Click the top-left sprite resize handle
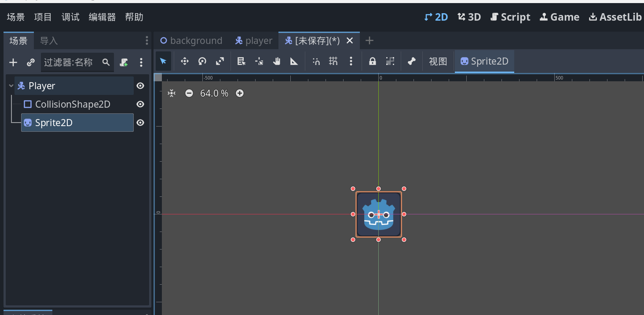Screen dimensions: 644x315 353,188
